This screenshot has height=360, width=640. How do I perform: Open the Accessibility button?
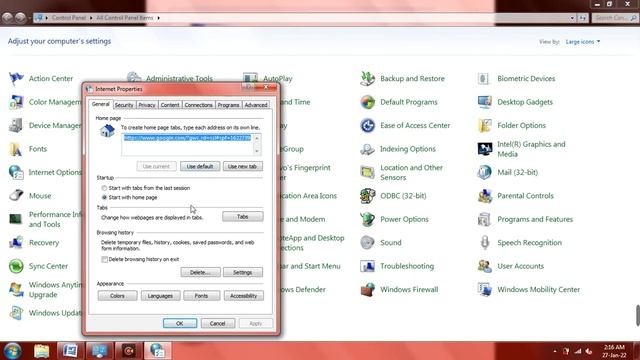point(244,296)
